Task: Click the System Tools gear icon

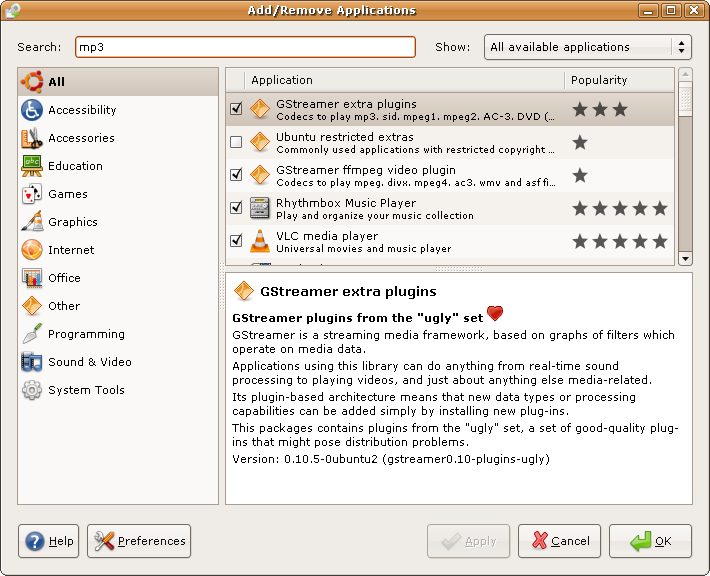Action: point(32,390)
